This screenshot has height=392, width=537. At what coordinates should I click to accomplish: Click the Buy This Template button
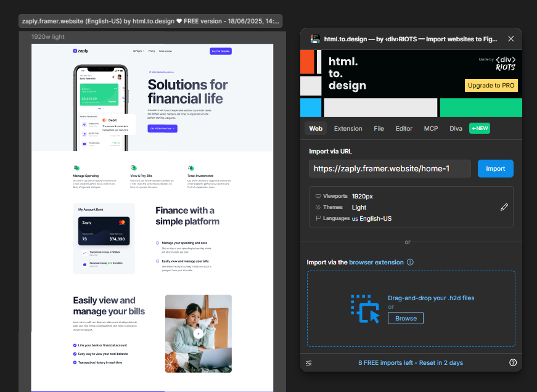click(x=221, y=51)
